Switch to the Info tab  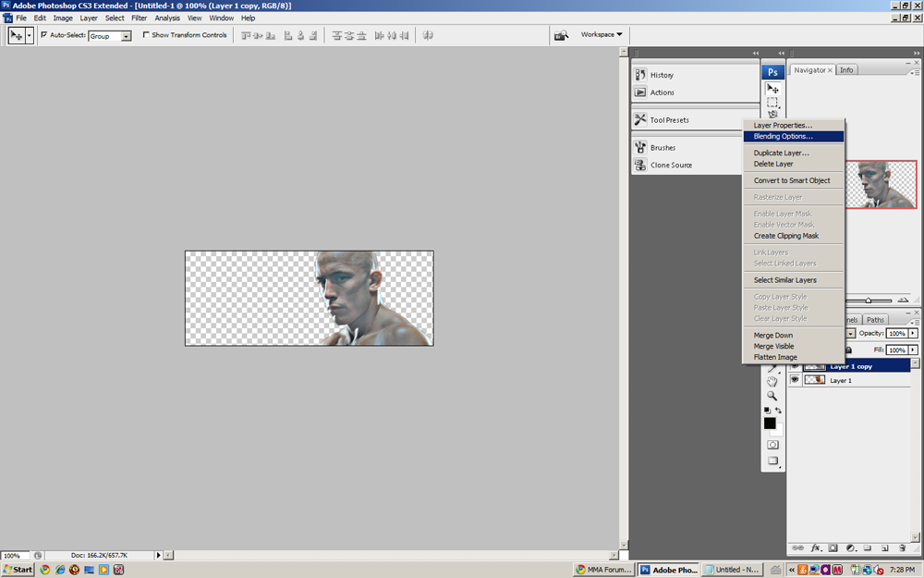(846, 70)
